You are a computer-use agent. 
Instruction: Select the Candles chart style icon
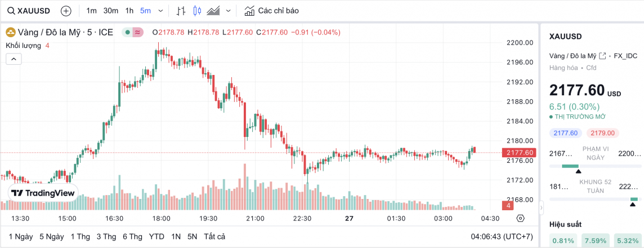[196, 11]
